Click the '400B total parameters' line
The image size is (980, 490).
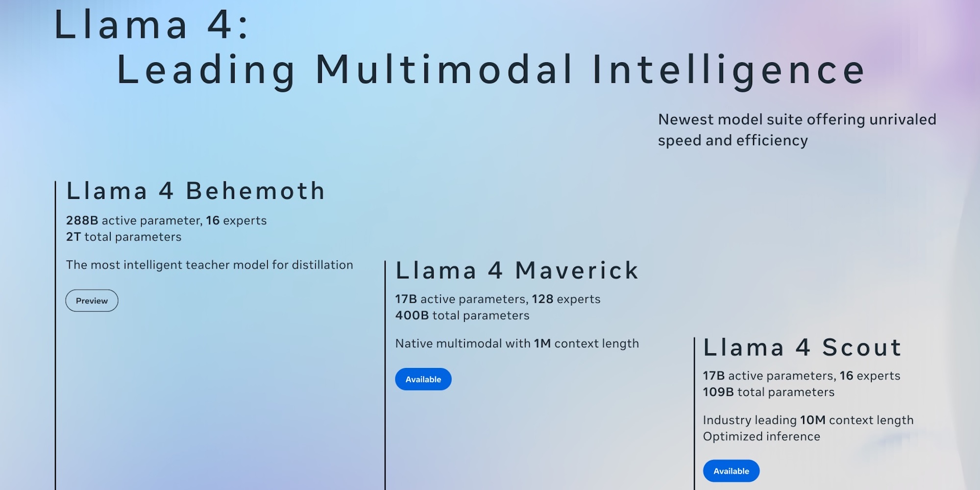[462, 316]
